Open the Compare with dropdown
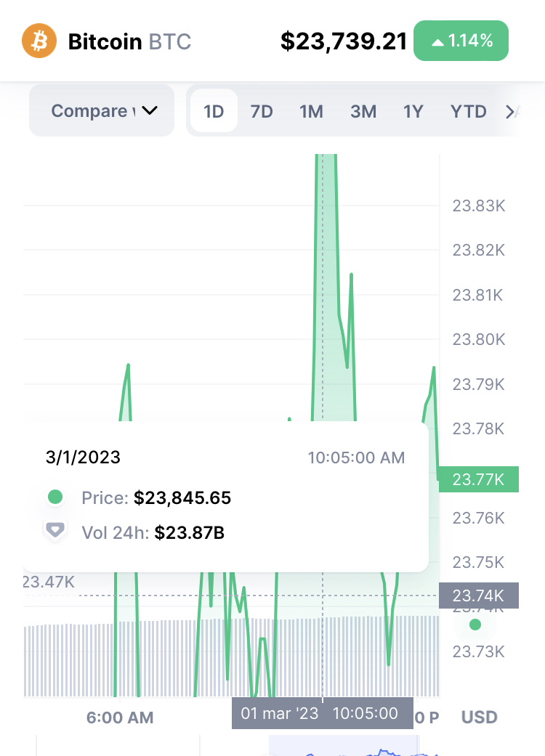This screenshot has width=545, height=756. coord(102,111)
